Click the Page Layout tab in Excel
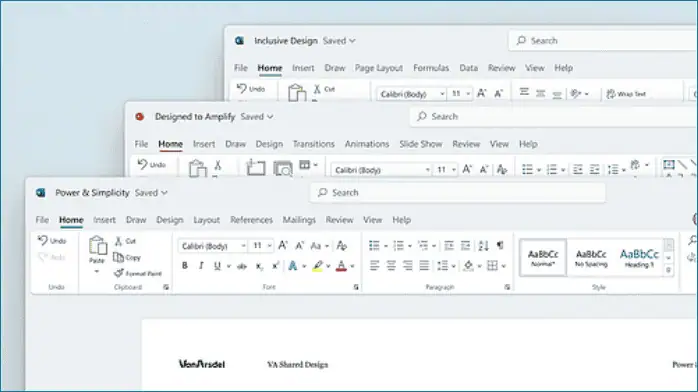 [379, 68]
